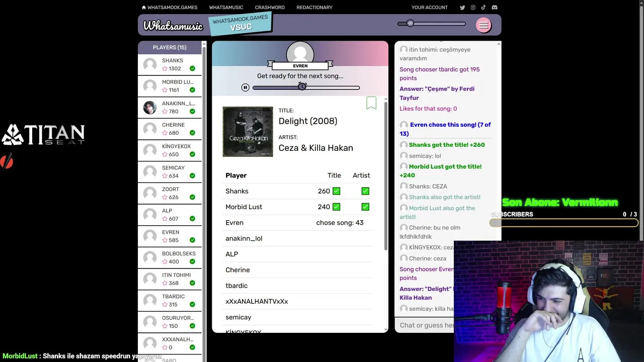The image size is (644, 362).
Task: Adjust the volume slider in header
Action: 431,24
